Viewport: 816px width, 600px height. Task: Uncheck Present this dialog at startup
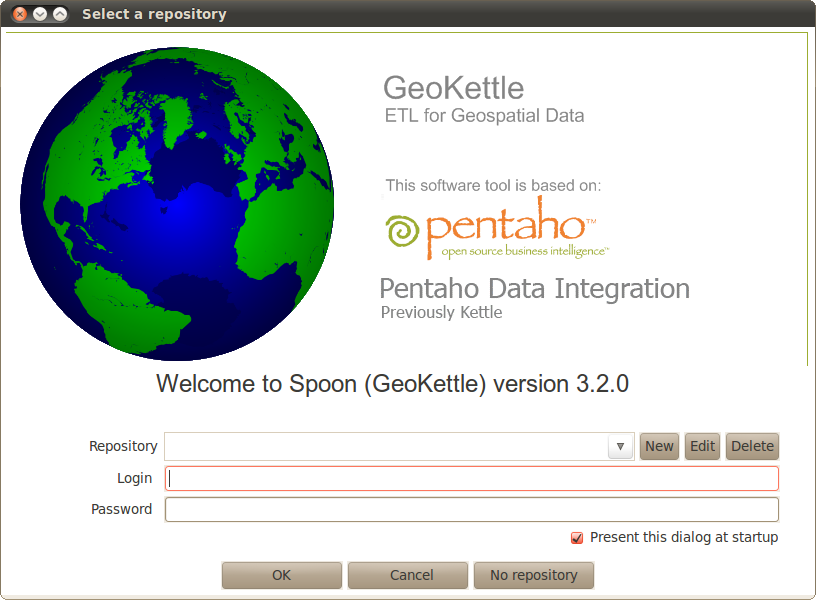click(577, 538)
